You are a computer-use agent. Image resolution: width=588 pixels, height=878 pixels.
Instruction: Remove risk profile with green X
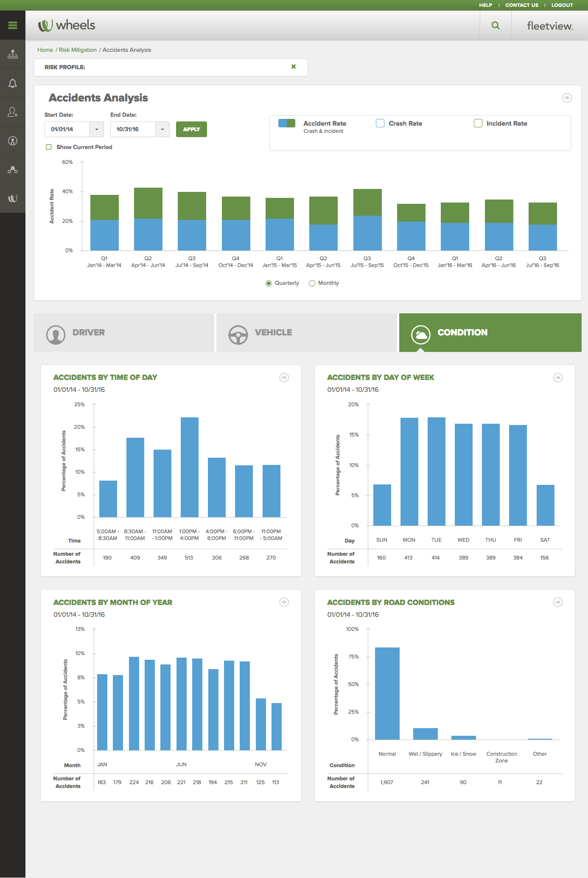[x=294, y=67]
